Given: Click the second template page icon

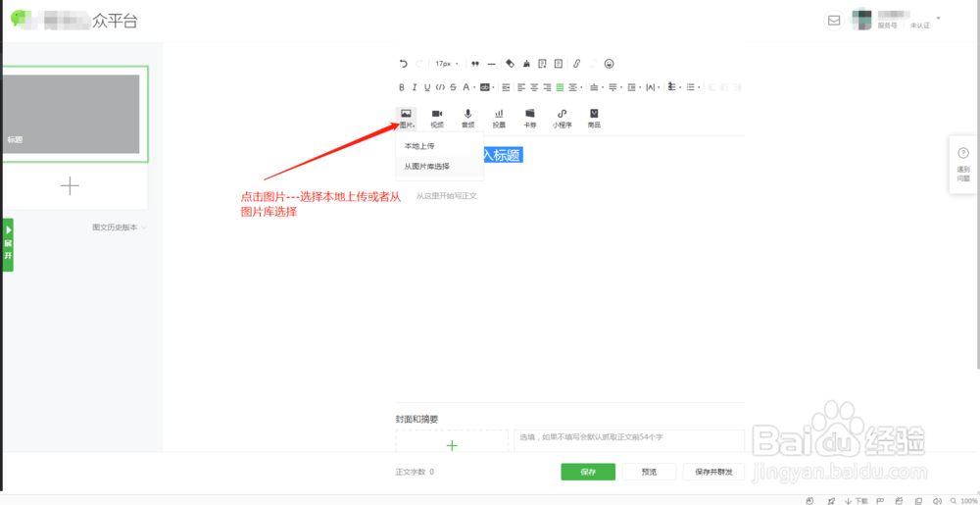Looking at the screenshot, I should [559, 64].
